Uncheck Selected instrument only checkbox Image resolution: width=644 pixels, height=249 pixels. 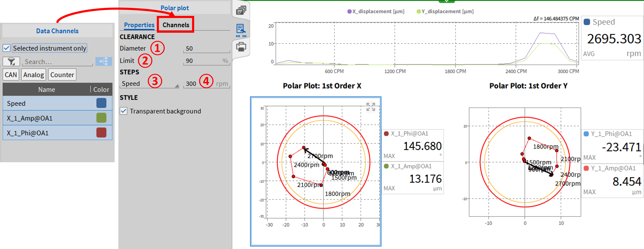[7, 48]
